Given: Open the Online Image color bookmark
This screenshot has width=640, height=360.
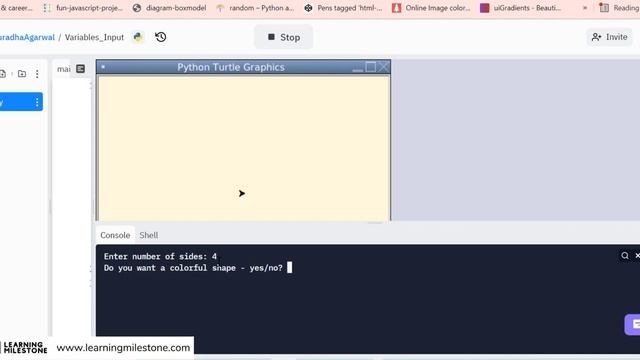Looking at the screenshot, I should pyautogui.click(x=431, y=8).
